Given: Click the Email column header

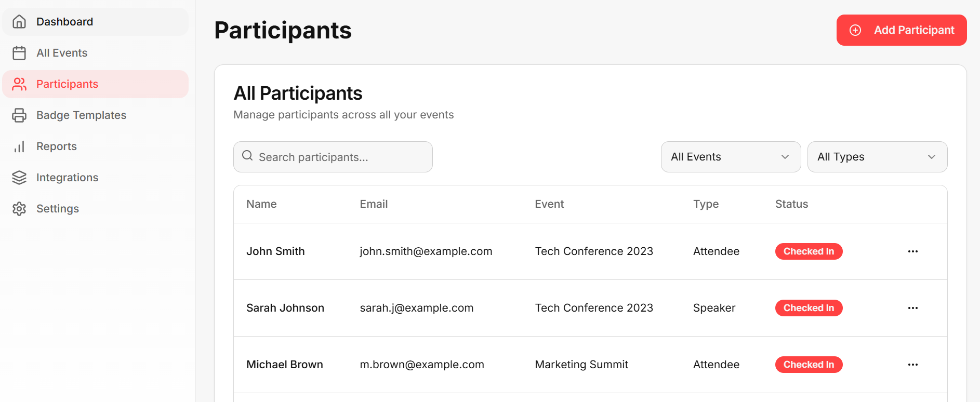Looking at the screenshot, I should [x=374, y=204].
